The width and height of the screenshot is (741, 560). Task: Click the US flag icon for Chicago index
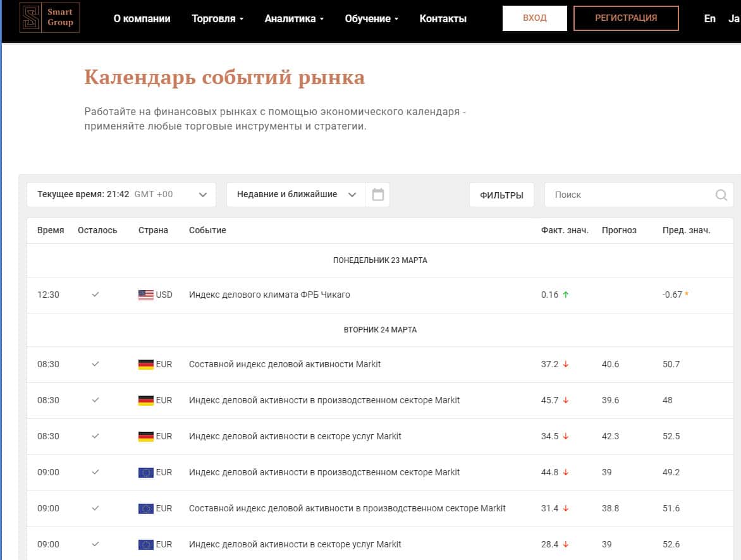146,295
